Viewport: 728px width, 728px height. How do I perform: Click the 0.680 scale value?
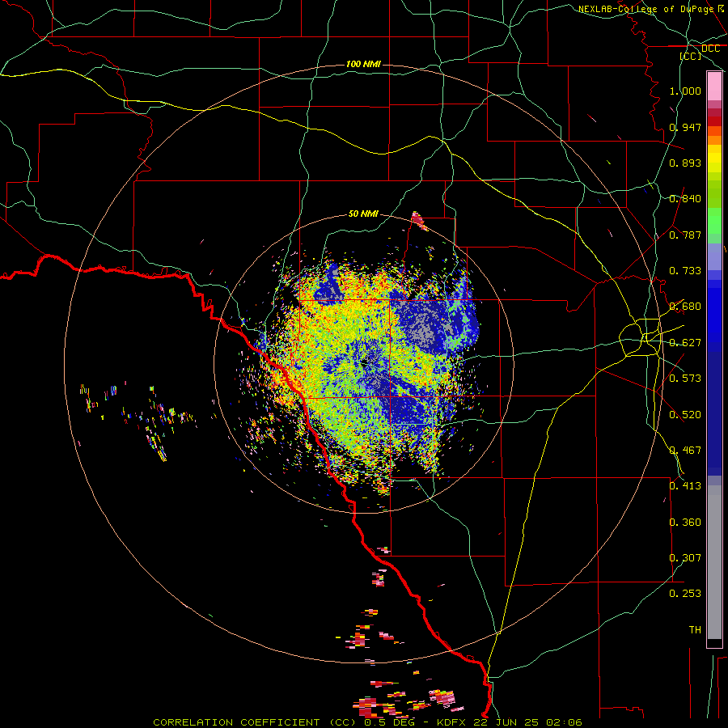click(x=685, y=307)
